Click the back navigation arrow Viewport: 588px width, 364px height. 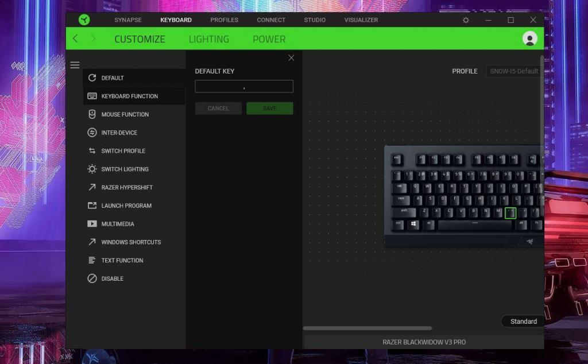(75, 39)
